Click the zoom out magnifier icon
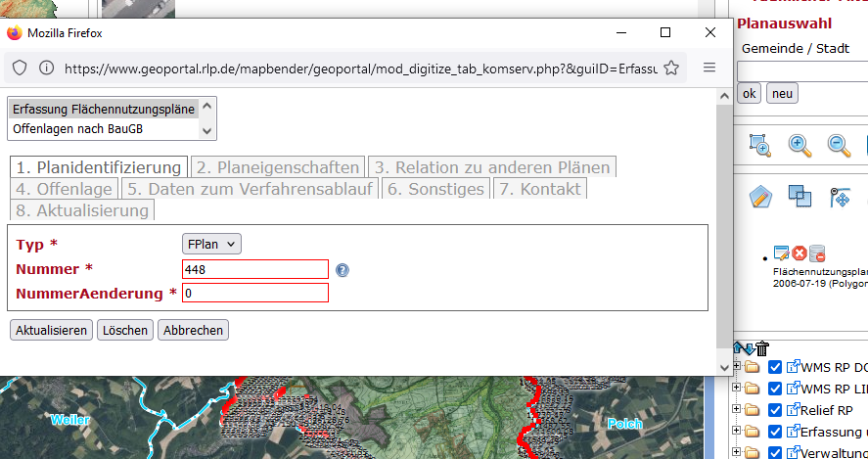The width and height of the screenshot is (868, 459). pyautogui.click(x=839, y=145)
